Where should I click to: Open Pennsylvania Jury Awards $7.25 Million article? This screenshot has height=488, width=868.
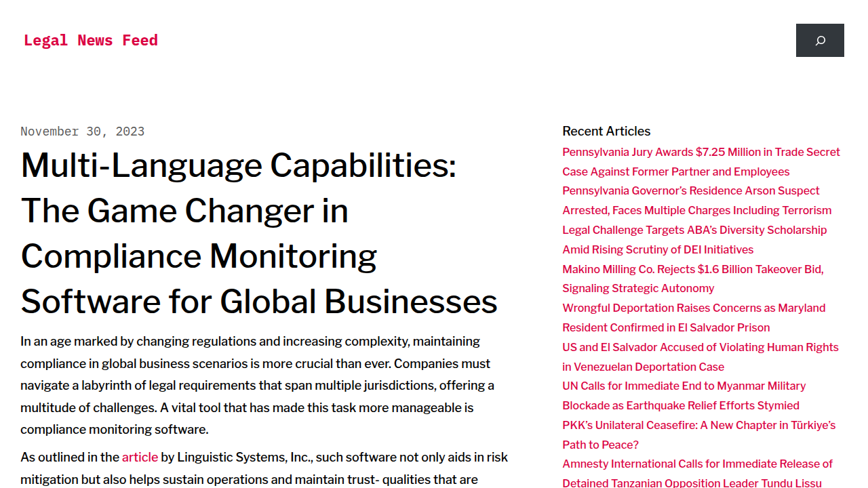tap(701, 162)
